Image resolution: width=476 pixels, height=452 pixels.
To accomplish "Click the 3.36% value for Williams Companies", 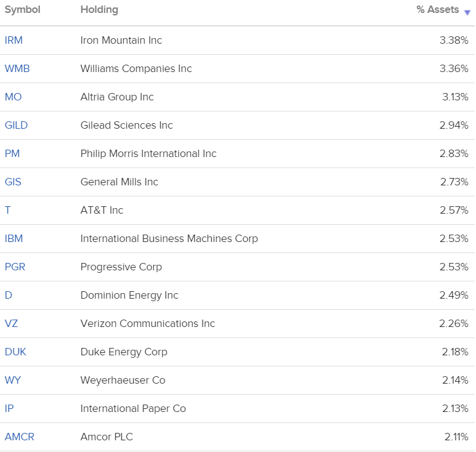I will pyautogui.click(x=454, y=68).
